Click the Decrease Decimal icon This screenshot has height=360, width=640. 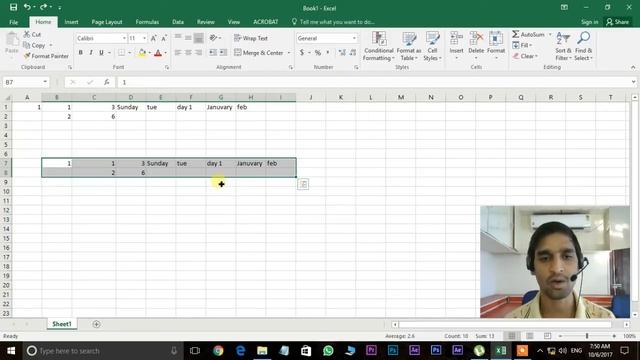coord(353,53)
